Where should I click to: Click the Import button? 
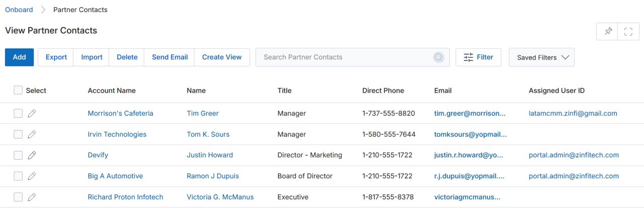[92, 57]
